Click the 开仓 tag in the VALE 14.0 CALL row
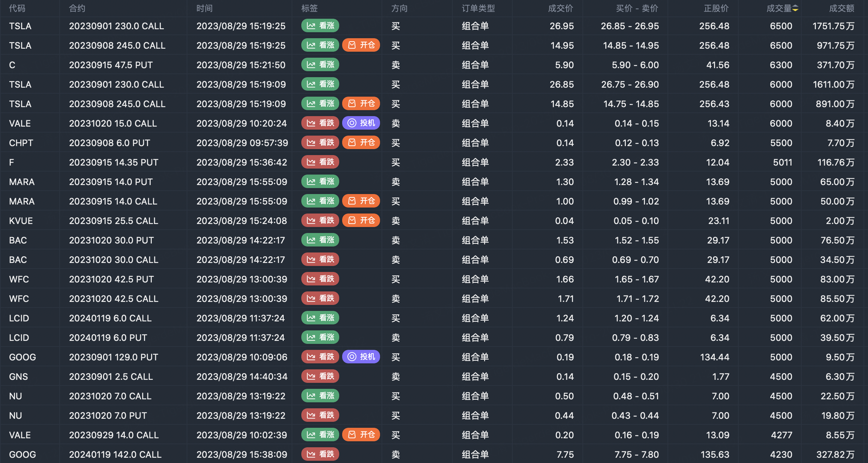Screen dimensions: 868x463 [x=361, y=435]
